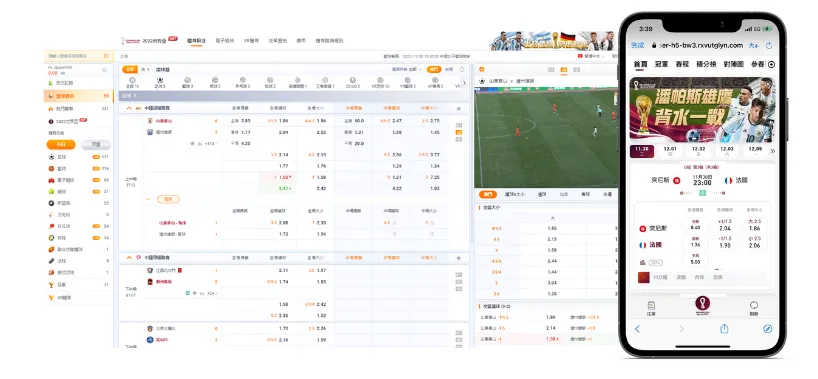This screenshot has height=379, width=818.
Task: Switch to 電子競技 top navigation tab
Action: tap(225, 40)
